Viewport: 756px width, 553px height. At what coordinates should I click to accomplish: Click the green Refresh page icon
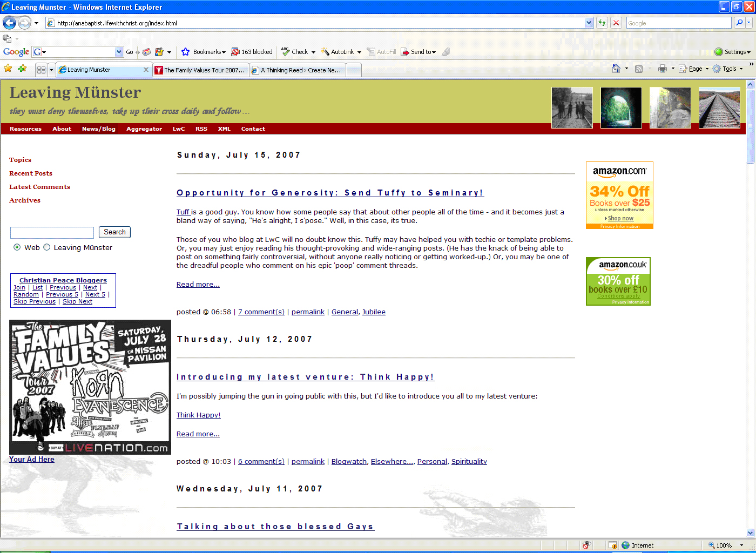click(602, 23)
